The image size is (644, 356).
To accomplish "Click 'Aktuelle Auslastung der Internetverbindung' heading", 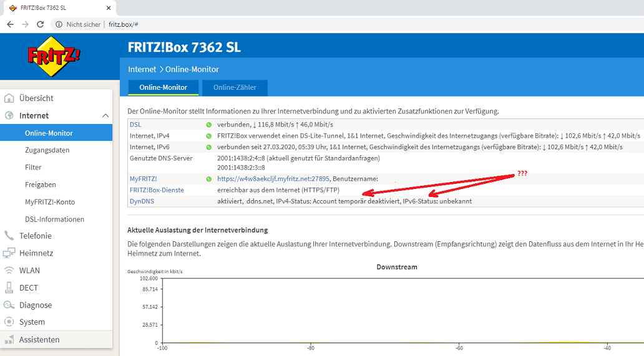I will (x=198, y=230).
